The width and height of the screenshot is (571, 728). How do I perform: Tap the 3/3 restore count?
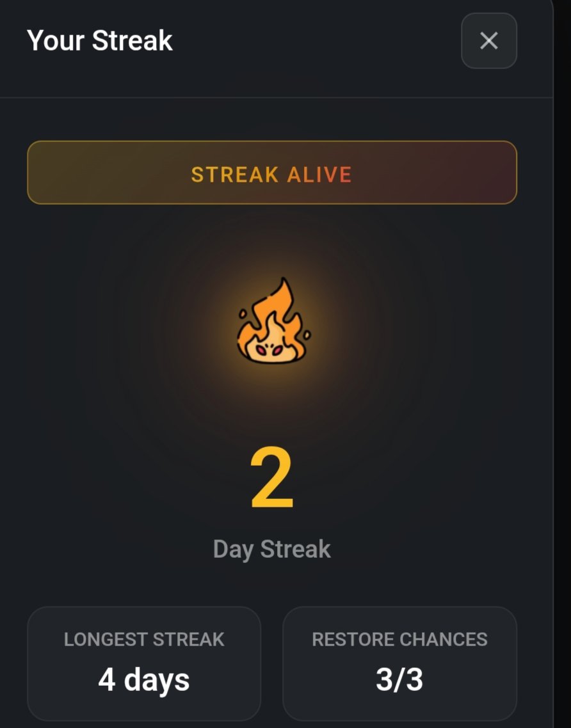tap(399, 679)
